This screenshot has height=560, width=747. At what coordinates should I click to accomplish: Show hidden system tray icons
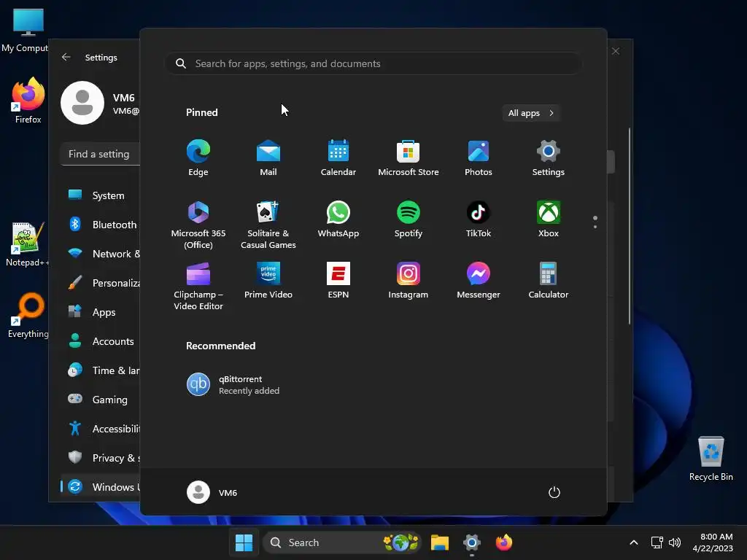click(634, 542)
